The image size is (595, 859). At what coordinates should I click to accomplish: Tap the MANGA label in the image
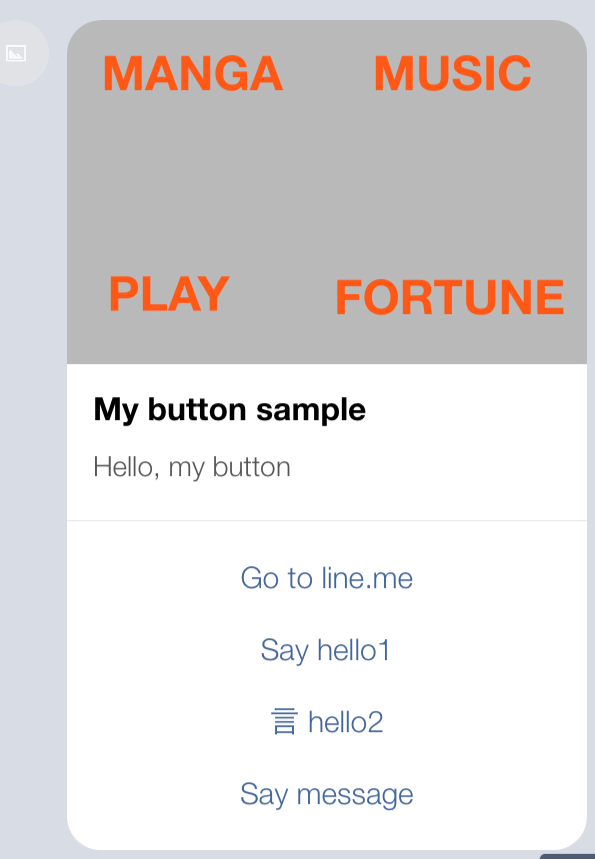[x=193, y=74]
